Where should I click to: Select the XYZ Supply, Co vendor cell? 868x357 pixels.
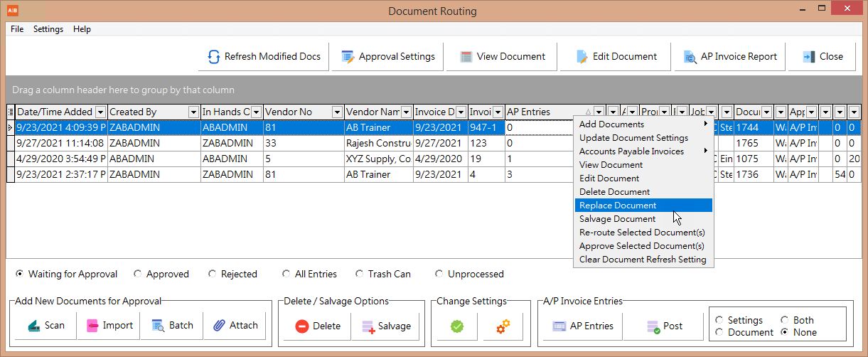378,159
